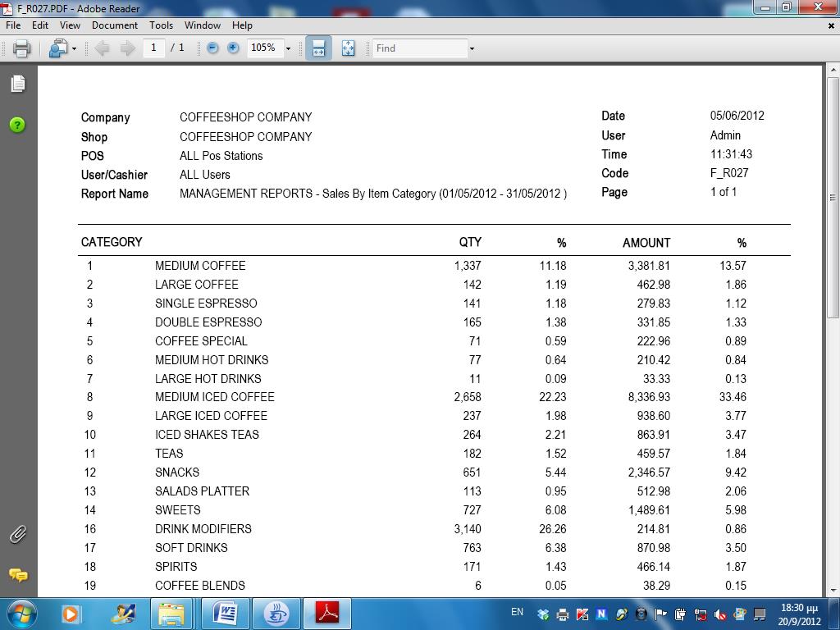
Task: Click the amount 8,336.93
Action: [649, 397]
